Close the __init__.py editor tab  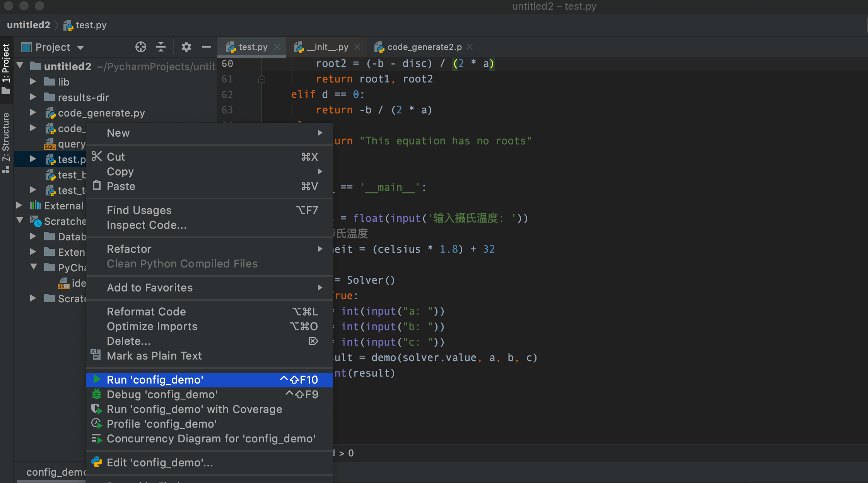click(x=357, y=47)
